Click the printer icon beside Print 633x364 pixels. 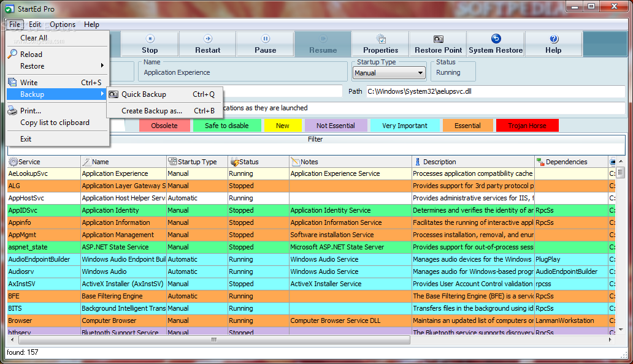click(x=12, y=110)
